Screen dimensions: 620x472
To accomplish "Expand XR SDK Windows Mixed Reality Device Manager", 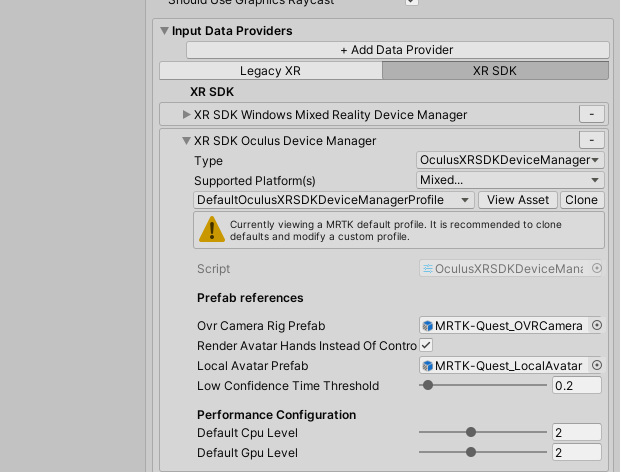I will 186,115.
